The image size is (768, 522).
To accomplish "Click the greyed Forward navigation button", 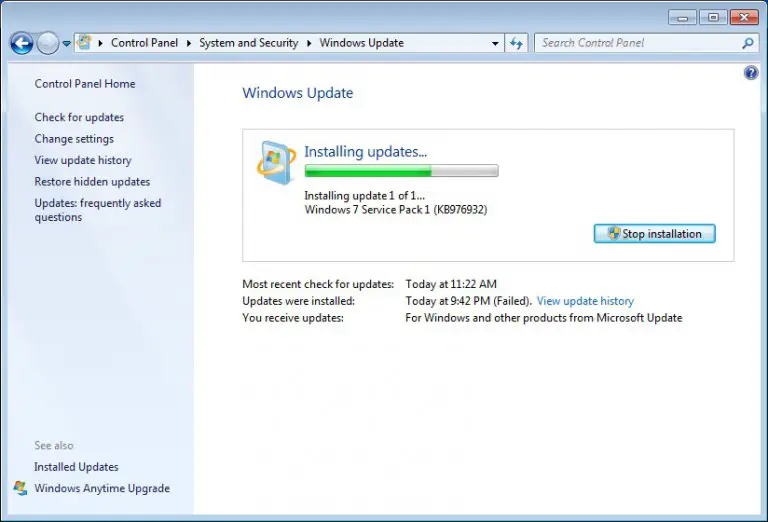I will (48, 44).
